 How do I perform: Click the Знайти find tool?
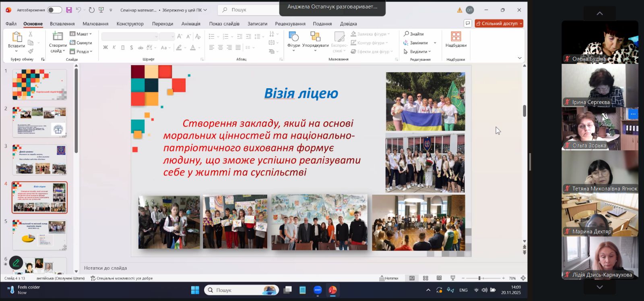tap(414, 34)
